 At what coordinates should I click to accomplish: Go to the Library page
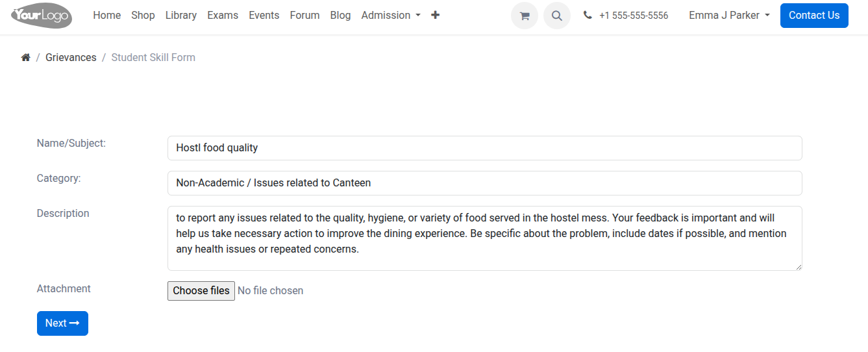pyautogui.click(x=181, y=15)
